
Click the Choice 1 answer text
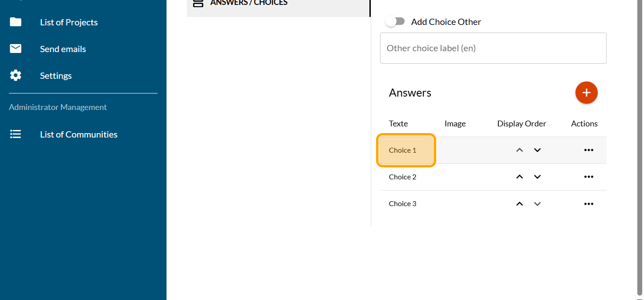tap(403, 150)
